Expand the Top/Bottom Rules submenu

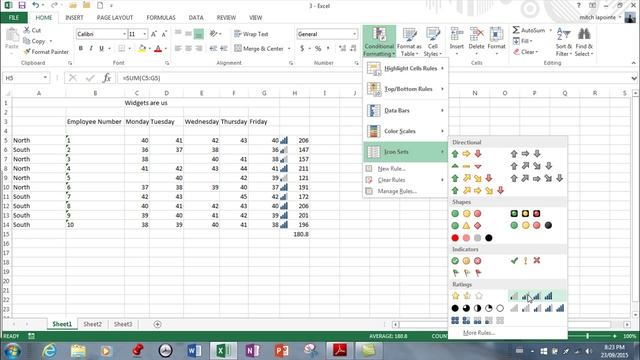405,89
